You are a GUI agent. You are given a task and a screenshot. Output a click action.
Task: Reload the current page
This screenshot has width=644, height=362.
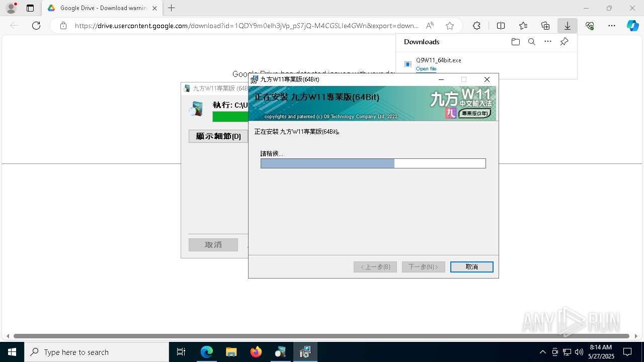[36, 26]
